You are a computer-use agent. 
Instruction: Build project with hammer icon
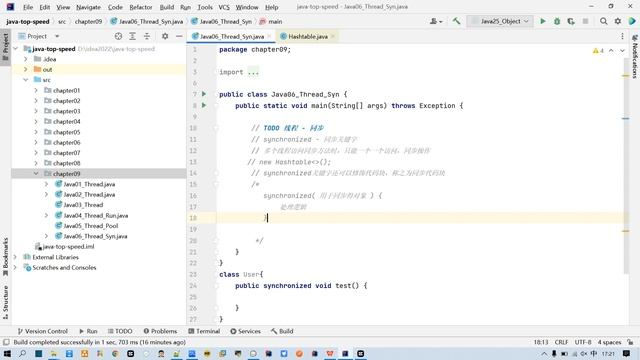click(x=456, y=21)
